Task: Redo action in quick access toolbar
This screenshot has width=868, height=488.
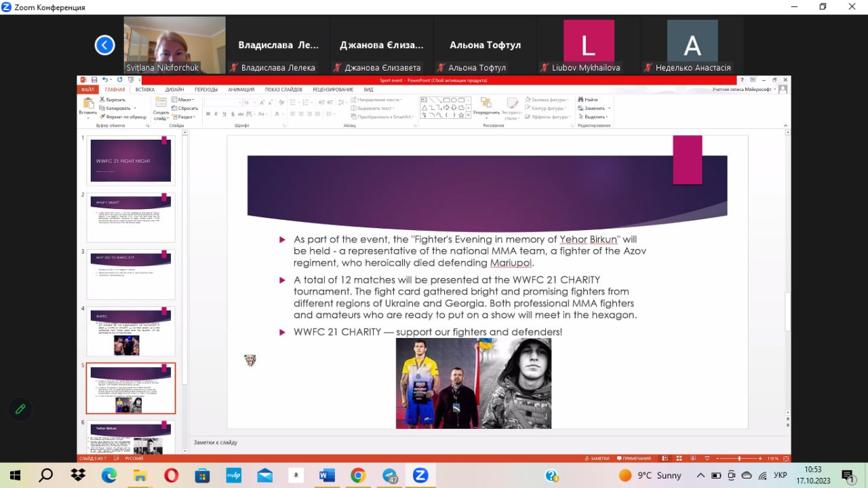Action: 119,80
